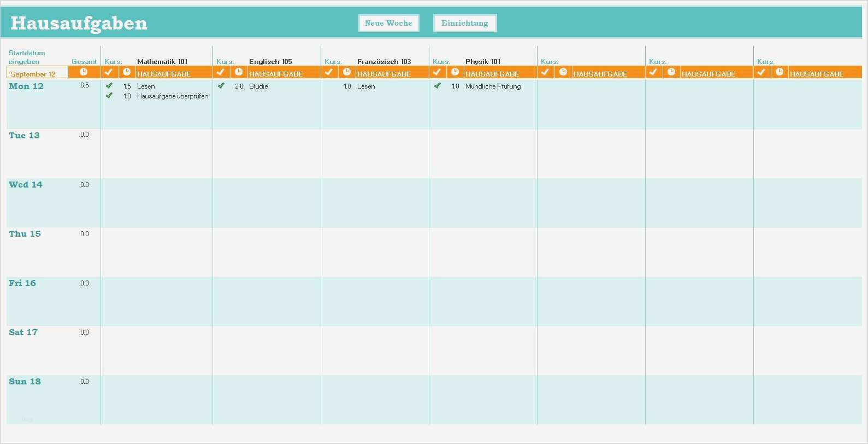Select the Englisch 105 course name

coord(270,62)
